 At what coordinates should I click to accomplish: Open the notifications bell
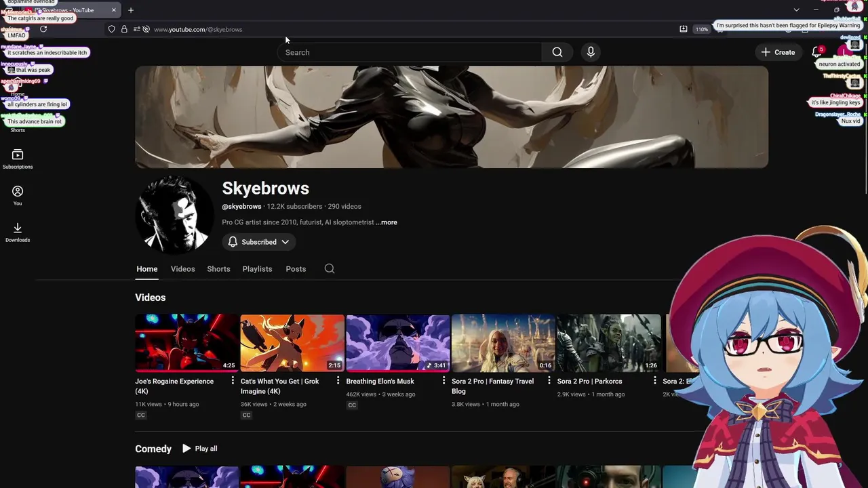click(x=817, y=52)
